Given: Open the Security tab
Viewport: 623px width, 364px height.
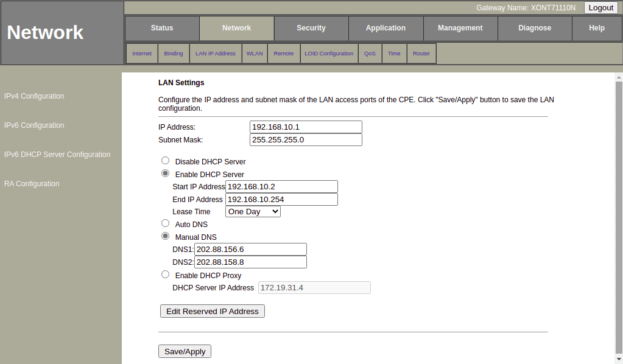Looking at the screenshot, I should pos(311,28).
